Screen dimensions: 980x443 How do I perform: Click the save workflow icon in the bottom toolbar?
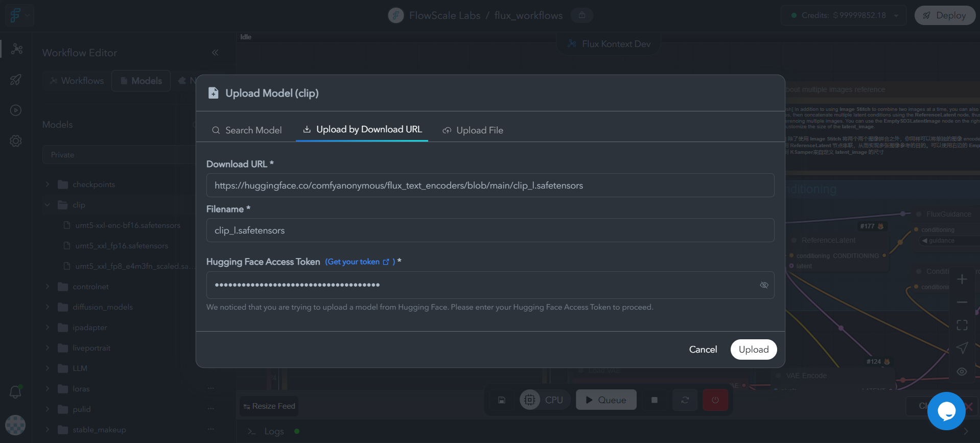tap(502, 400)
